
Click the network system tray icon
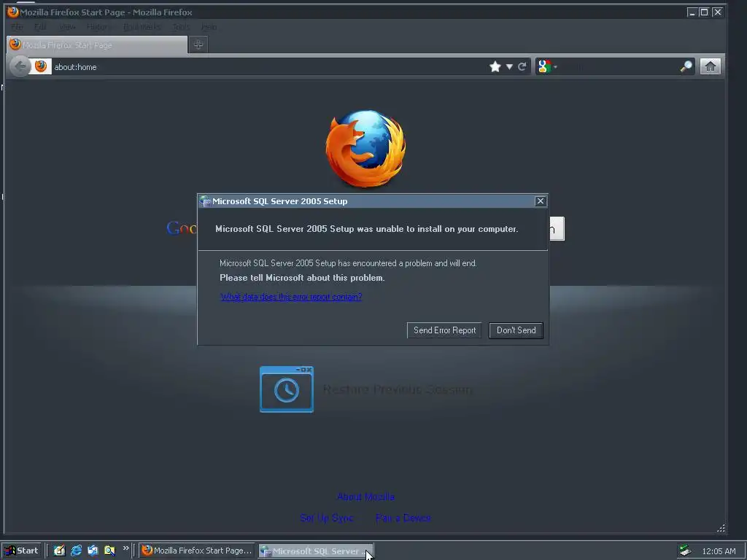click(x=686, y=551)
